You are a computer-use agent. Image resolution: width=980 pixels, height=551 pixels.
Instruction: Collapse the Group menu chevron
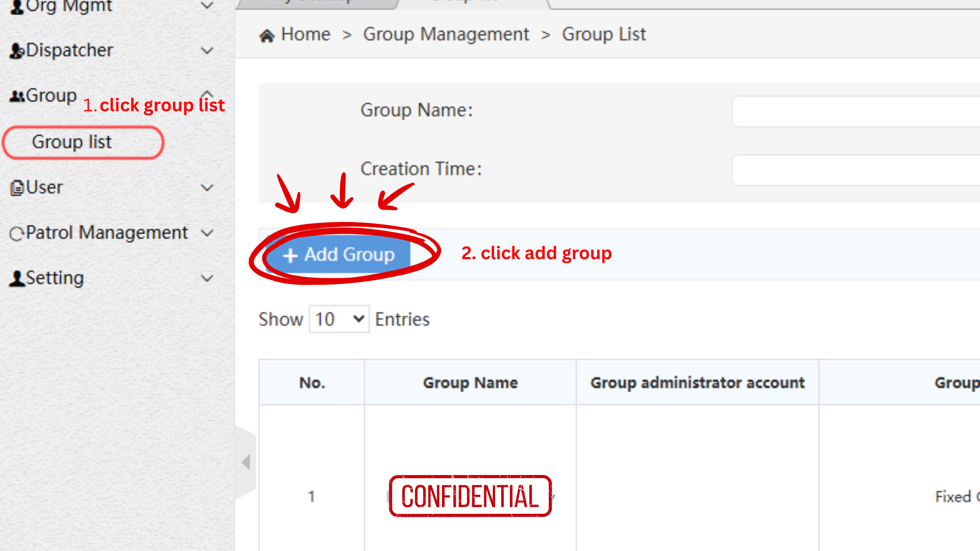(207, 94)
